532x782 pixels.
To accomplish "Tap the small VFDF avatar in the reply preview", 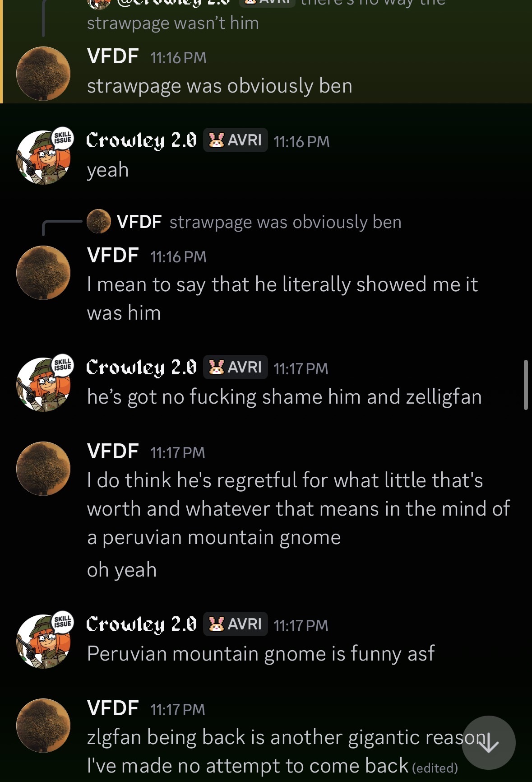I will pyautogui.click(x=98, y=222).
